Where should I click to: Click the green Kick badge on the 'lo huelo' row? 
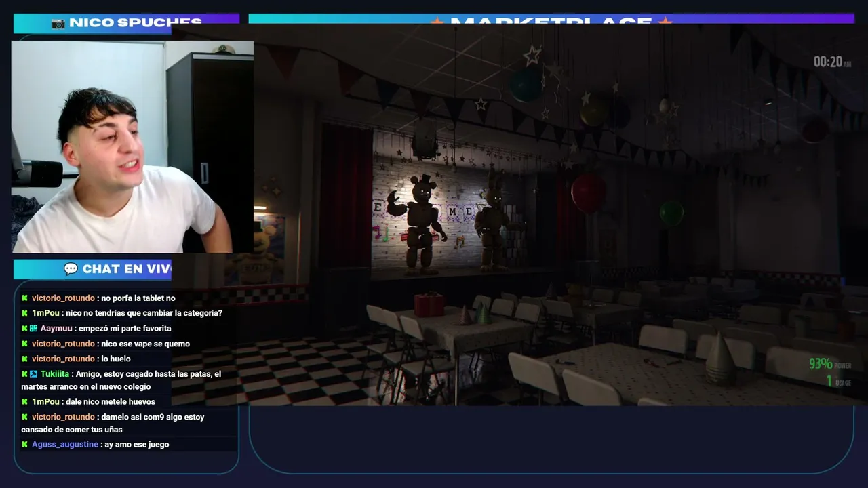(25, 359)
